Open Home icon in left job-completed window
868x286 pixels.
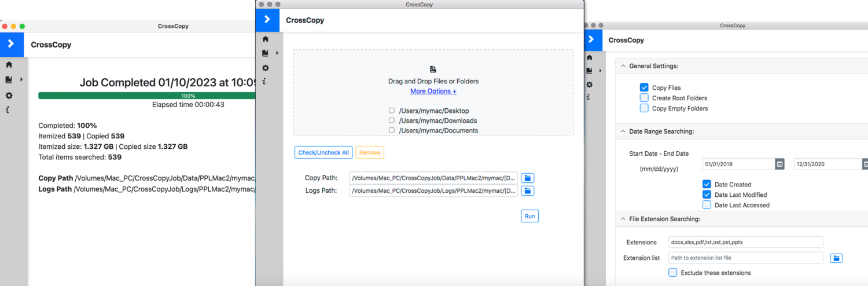pyautogui.click(x=9, y=65)
